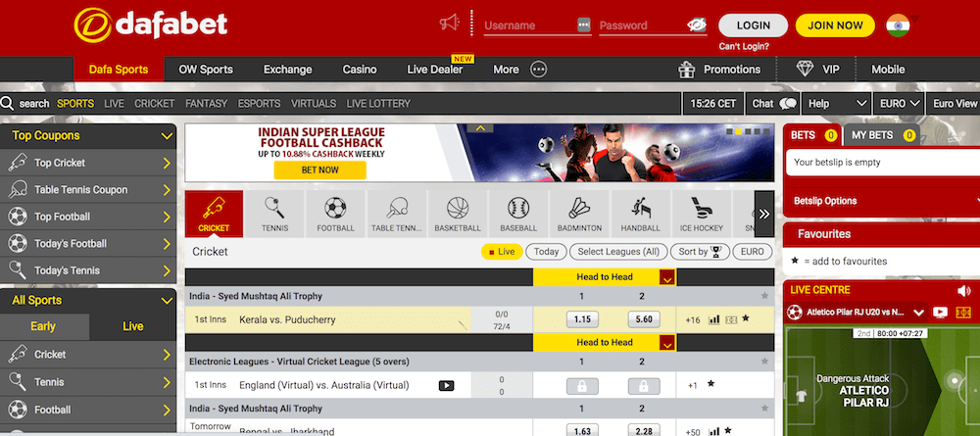The image size is (980, 436).
Task: Open the EURO odds format dropdown
Action: tap(899, 104)
